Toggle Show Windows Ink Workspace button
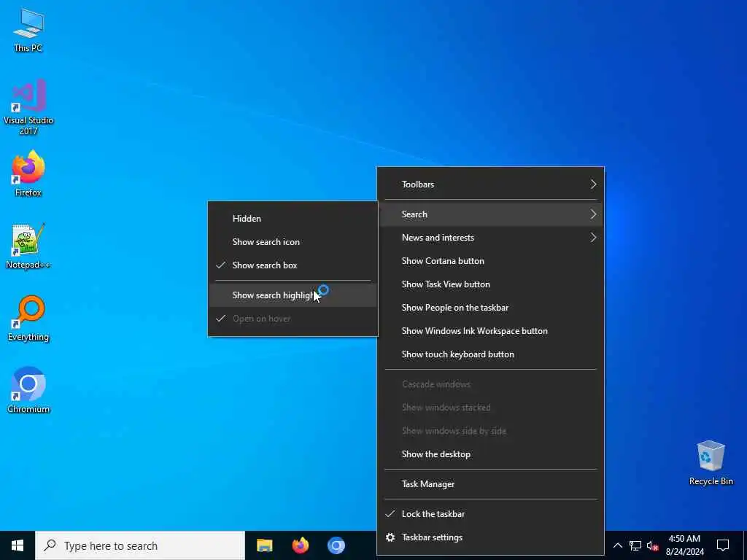The image size is (747, 560). coord(491,331)
